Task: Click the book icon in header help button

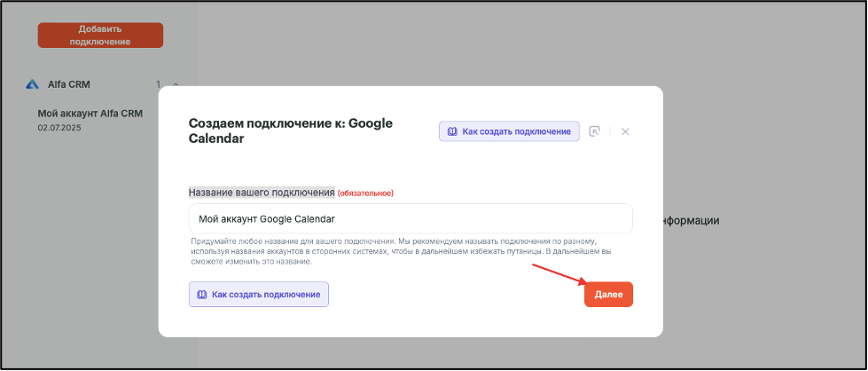Action: pyautogui.click(x=453, y=131)
